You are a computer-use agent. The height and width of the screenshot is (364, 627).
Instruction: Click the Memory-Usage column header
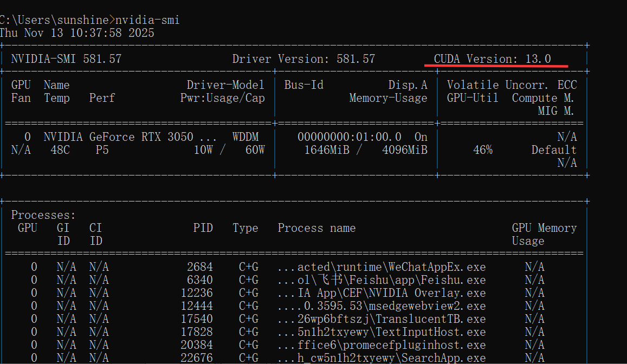tap(388, 98)
